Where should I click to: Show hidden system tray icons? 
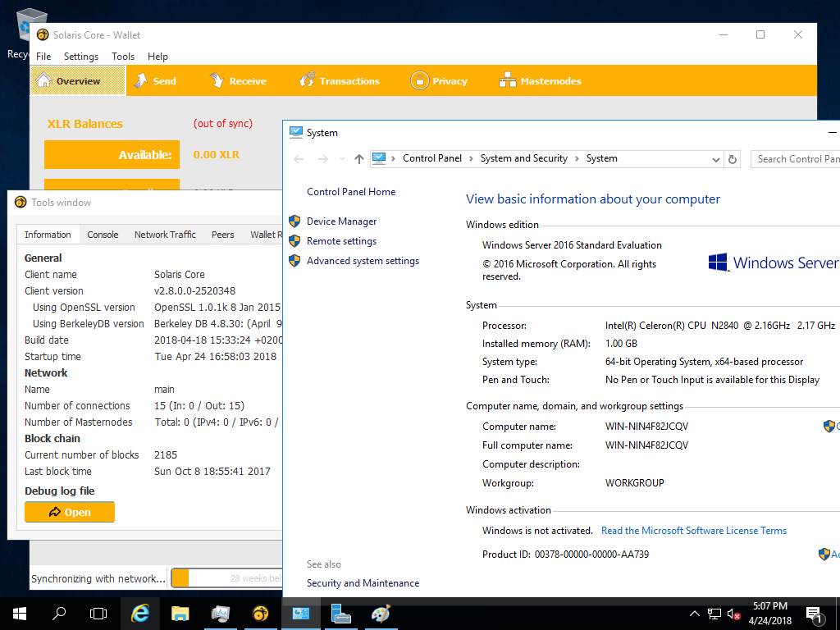pos(694,614)
